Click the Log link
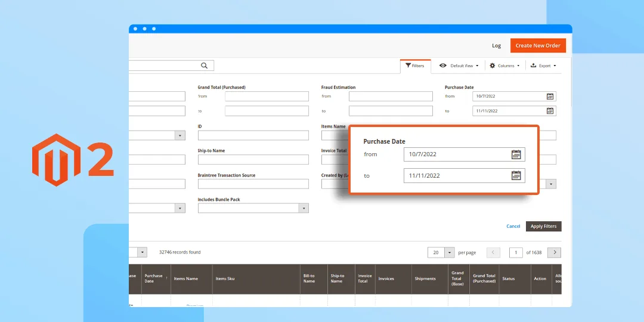Image resolution: width=644 pixels, height=322 pixels. tap(497, 45)
